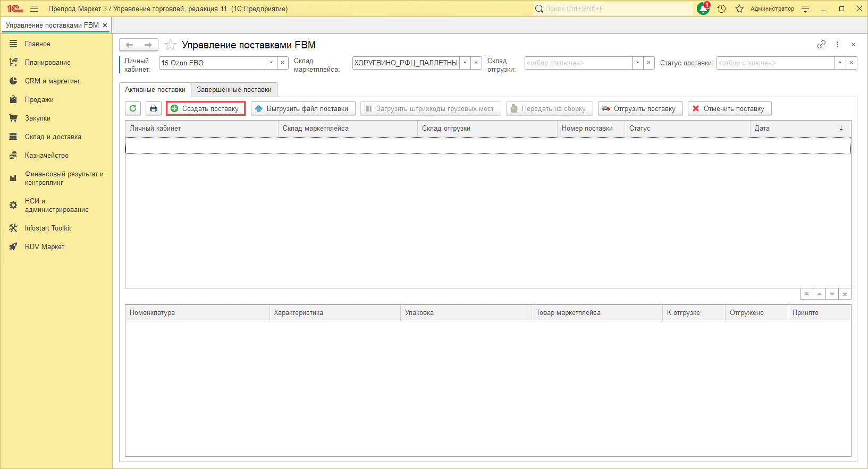Click К отгрузке column header
Screen dimensions: 868x469
coord(694,312)
